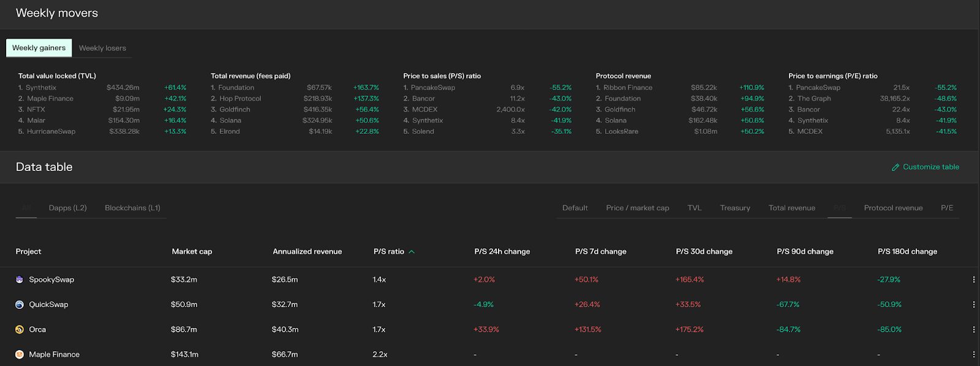The image size is (980, 366).
Task: Click Goldfinch in Total revenue (fees paid) list
Action: click(235, 110)
